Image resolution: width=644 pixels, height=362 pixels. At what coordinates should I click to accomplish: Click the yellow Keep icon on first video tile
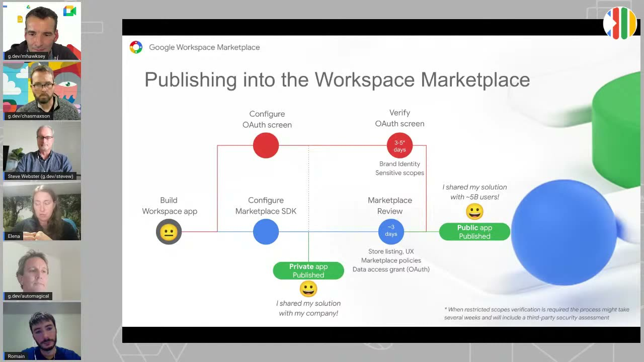(x=20, y=19)
